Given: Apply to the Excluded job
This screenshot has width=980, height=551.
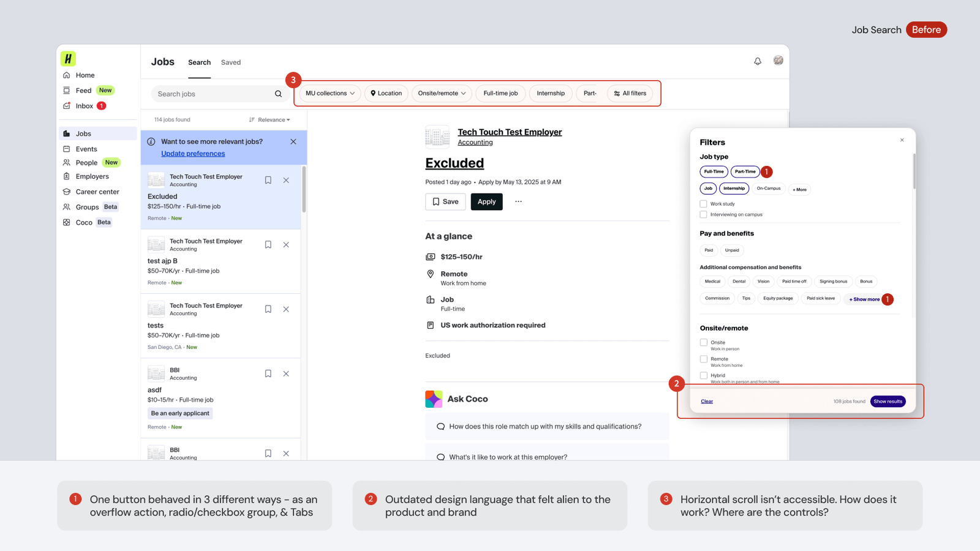Looking at the screenshot, I should [x=486, y=202].
